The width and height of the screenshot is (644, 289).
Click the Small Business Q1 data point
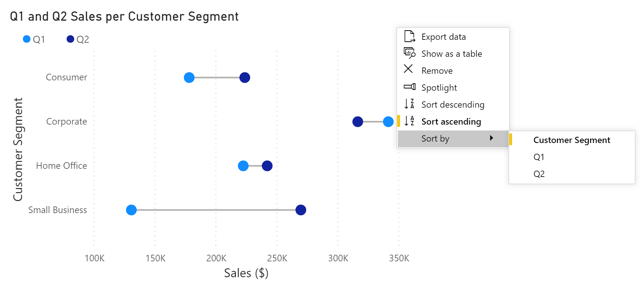pyautogui.click(x=132, y=210)
